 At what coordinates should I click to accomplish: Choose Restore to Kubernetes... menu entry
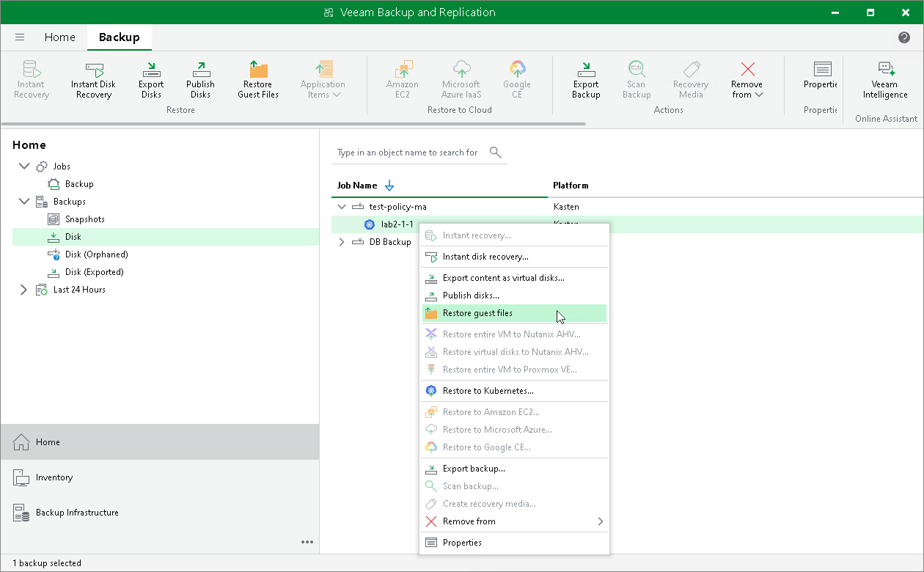click(515, 391)
